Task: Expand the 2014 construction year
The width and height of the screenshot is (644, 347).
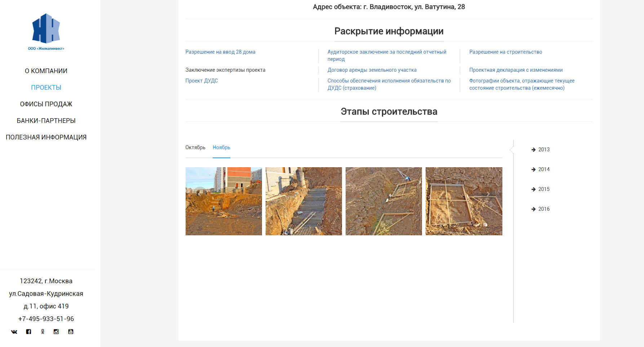Action: click(x=544, y=169)
